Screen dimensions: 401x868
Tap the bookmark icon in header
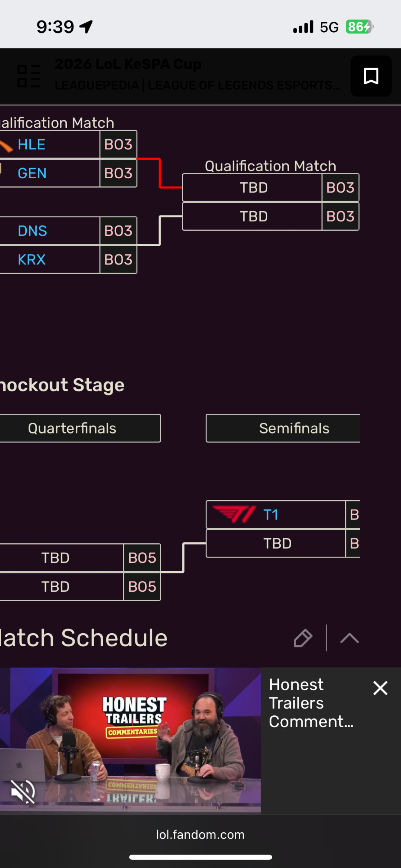coord(371,76)
